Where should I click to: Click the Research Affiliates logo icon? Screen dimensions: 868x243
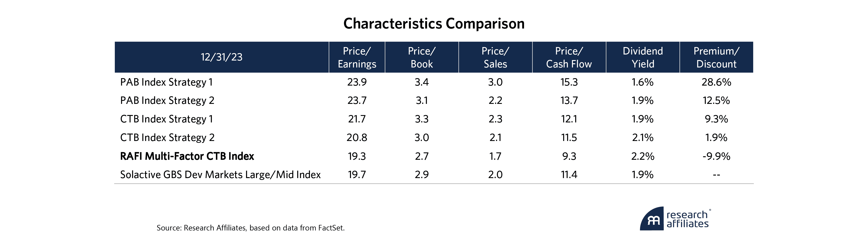[x=652, y=219]
